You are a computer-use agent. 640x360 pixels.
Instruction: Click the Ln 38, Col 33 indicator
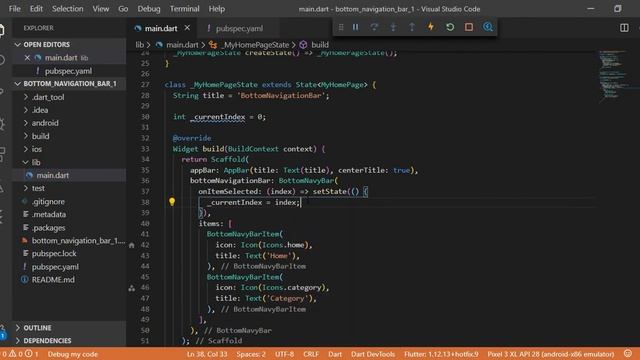click(x=207, y=354)
